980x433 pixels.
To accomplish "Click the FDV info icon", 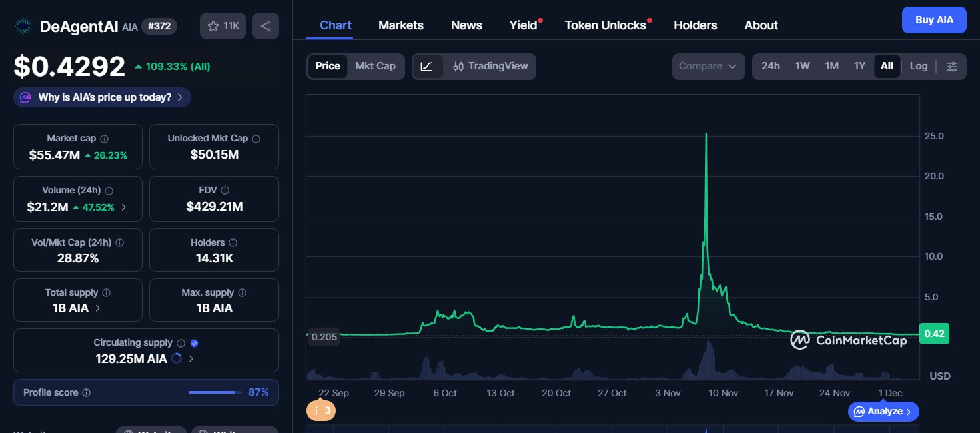I will tap(225, 191).
